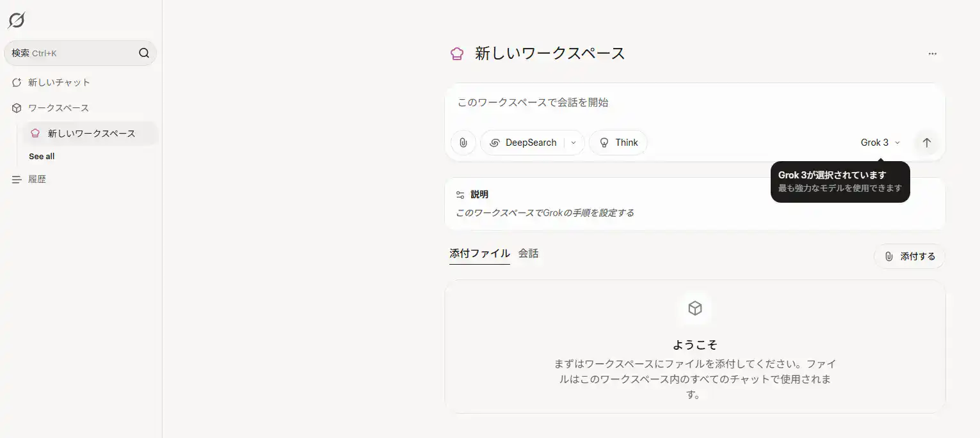Select the 添付ファイル tab
Viewport: 980px width, 438px height.
pos(479,253)
